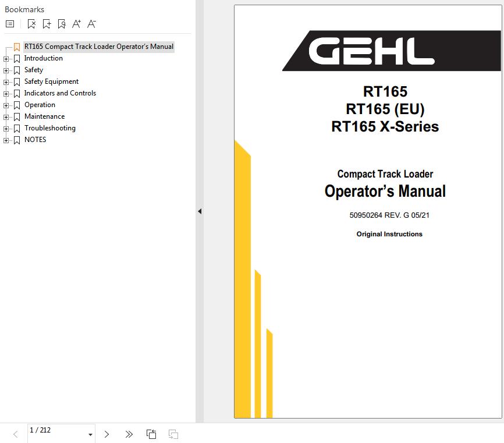Go to the previous page
Screen dimensions: 504x443
click(x=16, y=434)
